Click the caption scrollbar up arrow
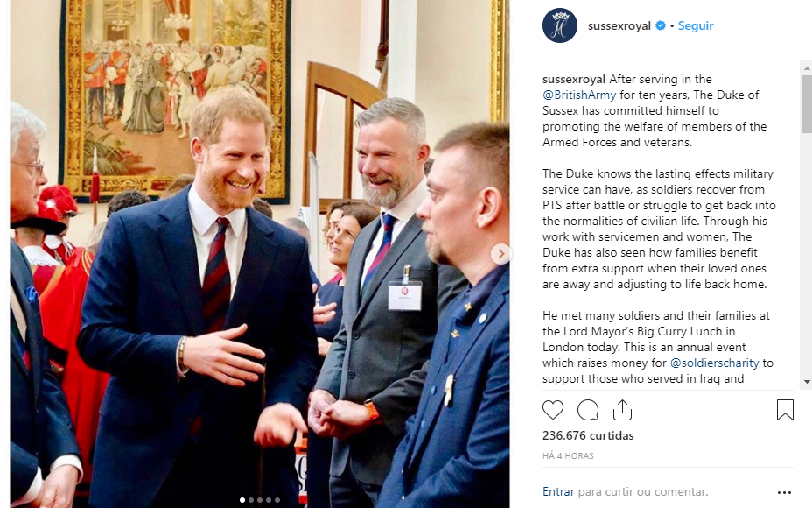This screenshot has height=508, width=812. 807,68
